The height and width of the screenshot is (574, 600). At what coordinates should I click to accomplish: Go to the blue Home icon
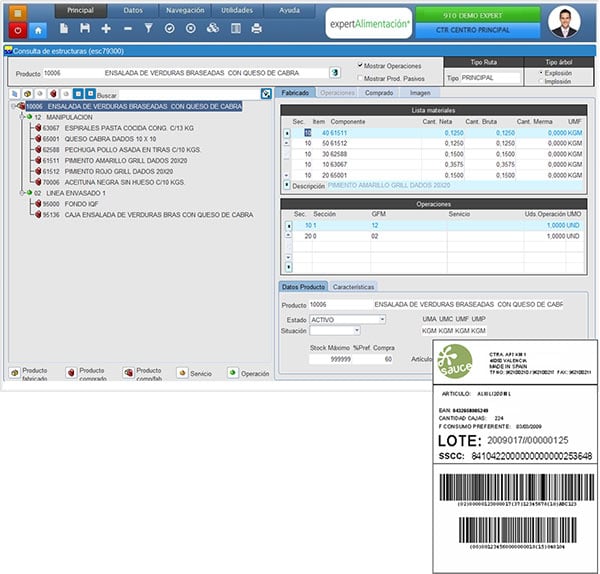coord(38,30)
